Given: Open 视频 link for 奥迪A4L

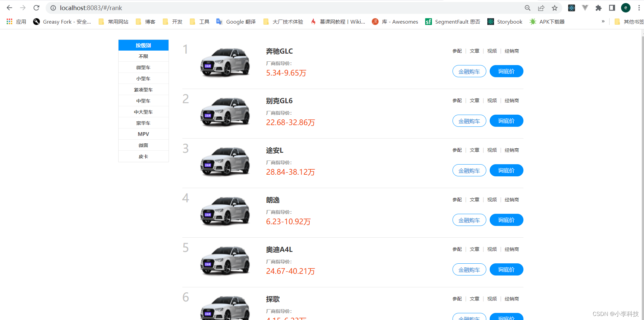Looking at the screenshot, I should [x=492, y=249].
